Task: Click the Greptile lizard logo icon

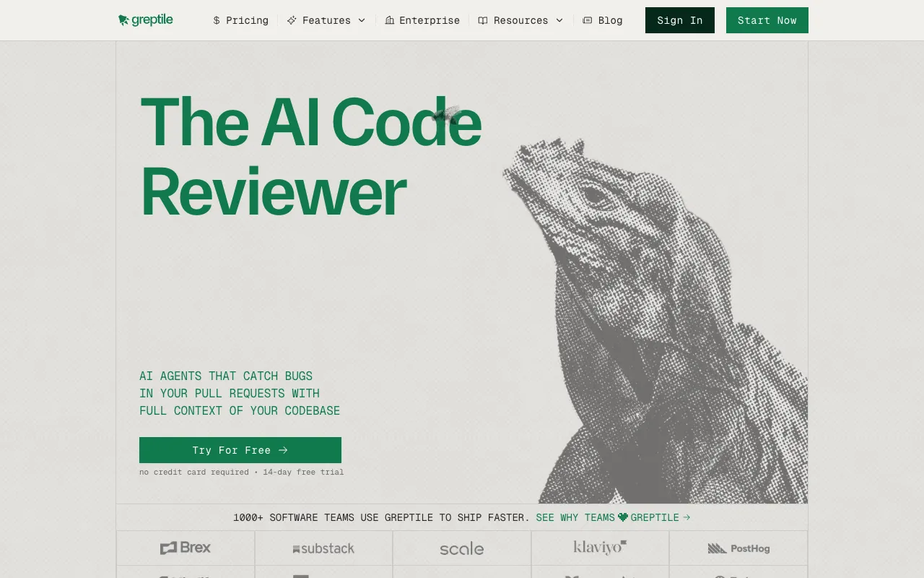Action: (123, 20)
